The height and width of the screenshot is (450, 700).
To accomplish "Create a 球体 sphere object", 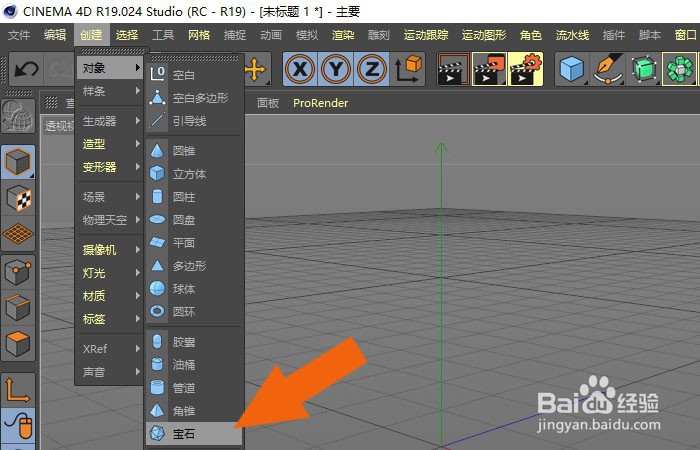I will coord(195,289).
